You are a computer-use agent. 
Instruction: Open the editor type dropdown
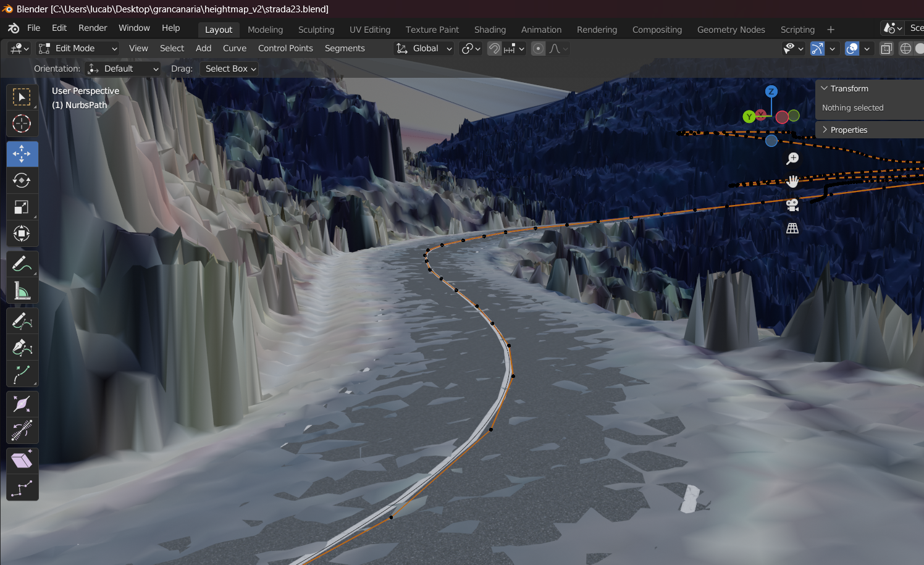19,49
